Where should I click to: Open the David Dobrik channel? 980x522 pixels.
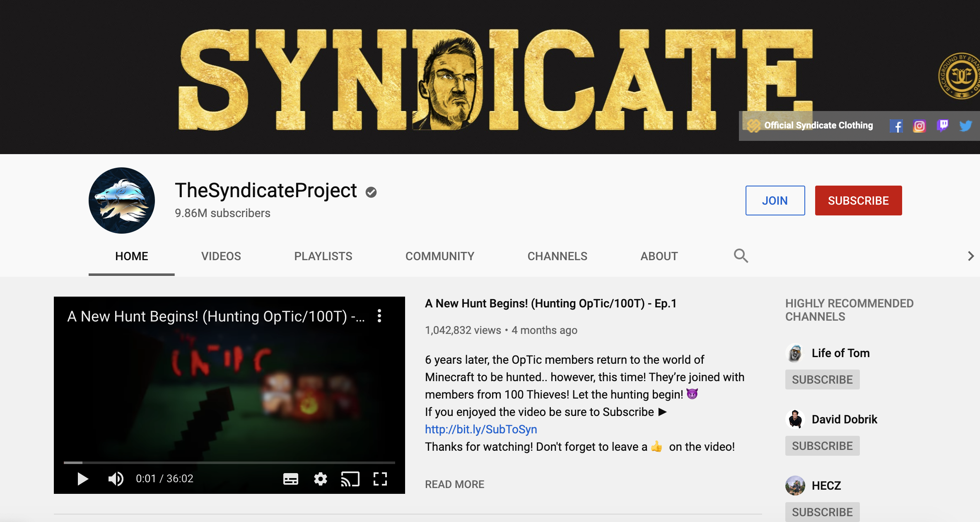tap(844, 419)
